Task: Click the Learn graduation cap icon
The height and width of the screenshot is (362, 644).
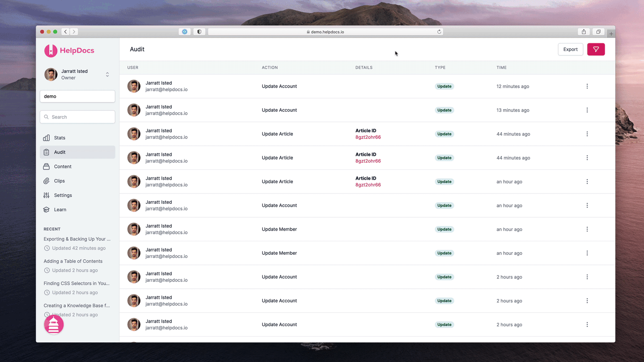Action: [x=47, y=209]
